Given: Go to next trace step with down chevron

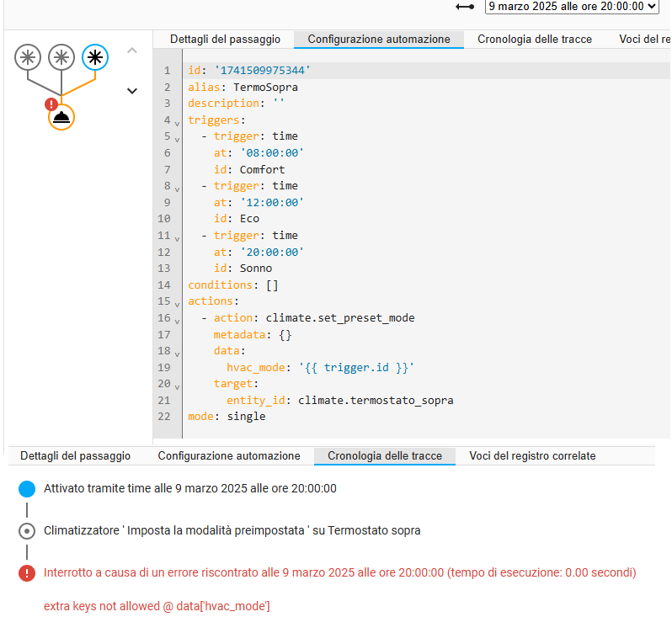Looking at the screenshot, I should [x=131, y=91].
